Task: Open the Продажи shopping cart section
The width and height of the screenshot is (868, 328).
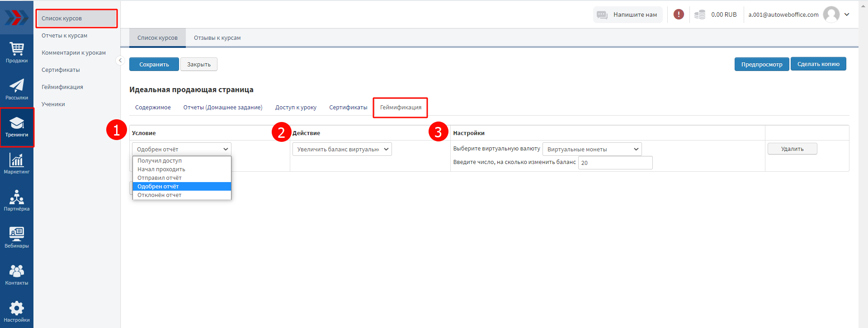Action: click(17, 52)
